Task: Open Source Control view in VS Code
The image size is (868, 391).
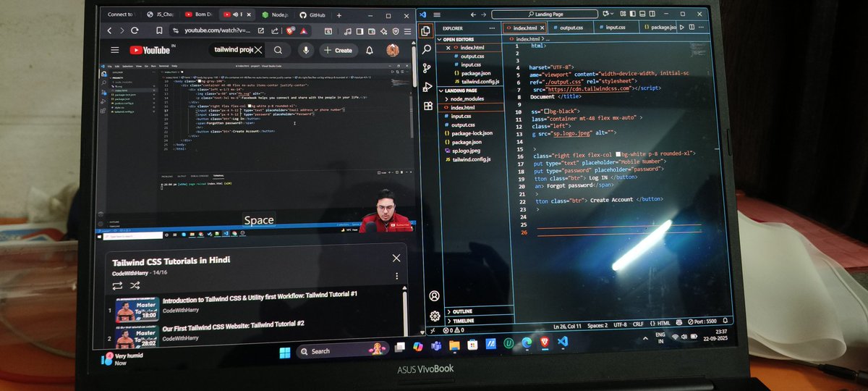Action: (x=427, y=68)
